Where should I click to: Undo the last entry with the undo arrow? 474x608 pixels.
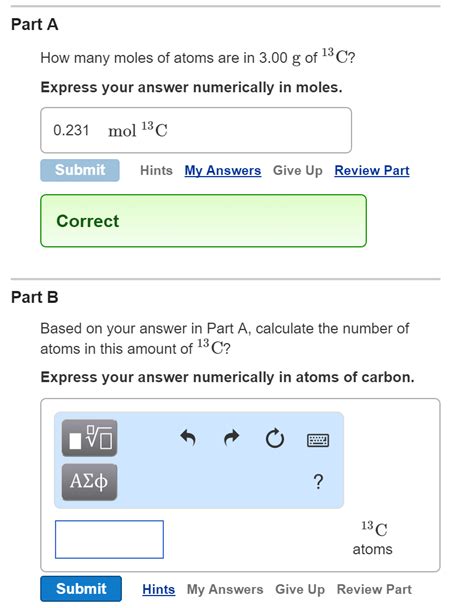188,438
